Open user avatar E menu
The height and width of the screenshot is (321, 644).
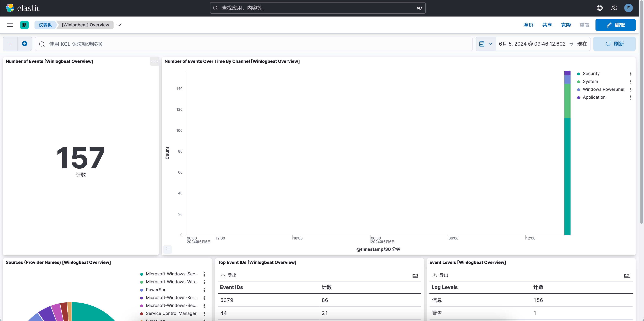(628, 8)
